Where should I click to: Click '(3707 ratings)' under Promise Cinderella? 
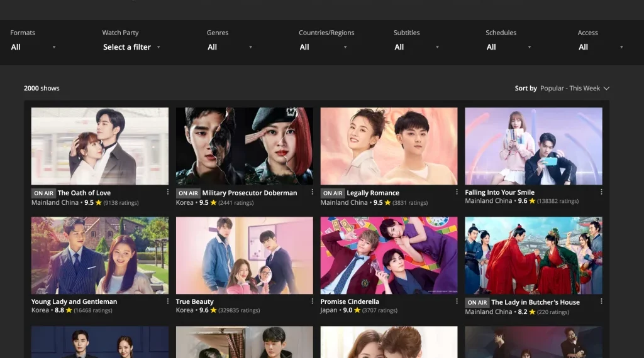click(x=379, y=310)
